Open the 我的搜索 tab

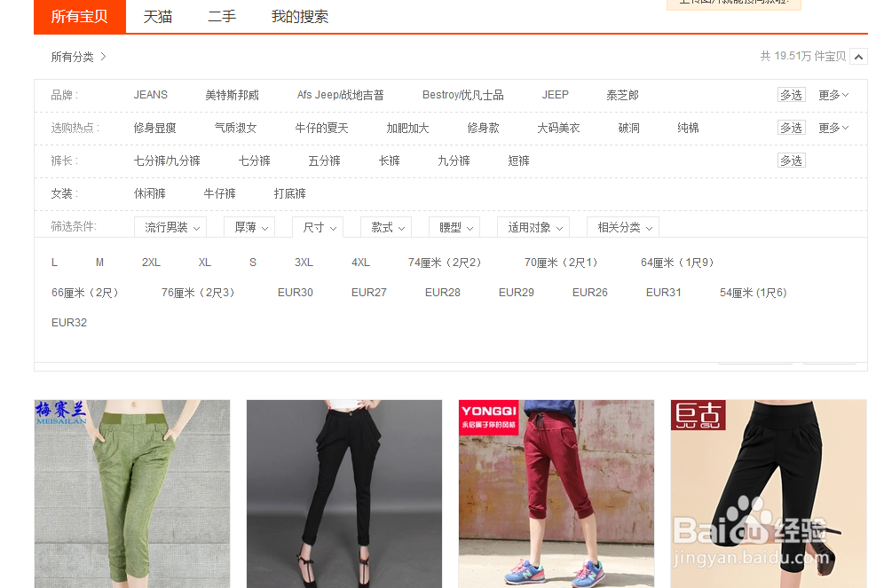(300, 16)
